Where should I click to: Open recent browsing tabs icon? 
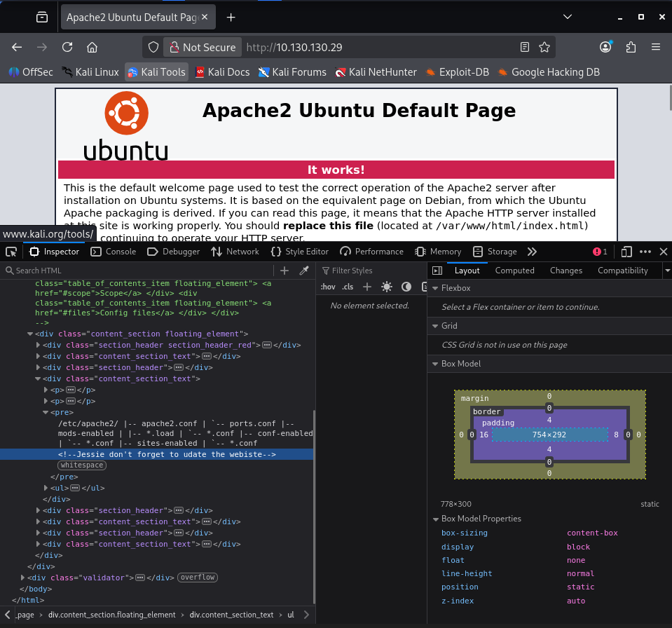point(42,17)
